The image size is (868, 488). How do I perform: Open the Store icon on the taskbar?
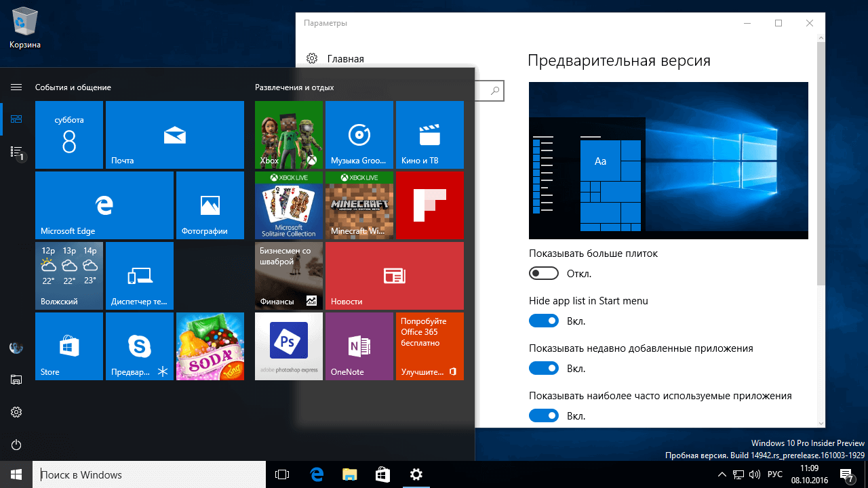[x=382, y=474]
